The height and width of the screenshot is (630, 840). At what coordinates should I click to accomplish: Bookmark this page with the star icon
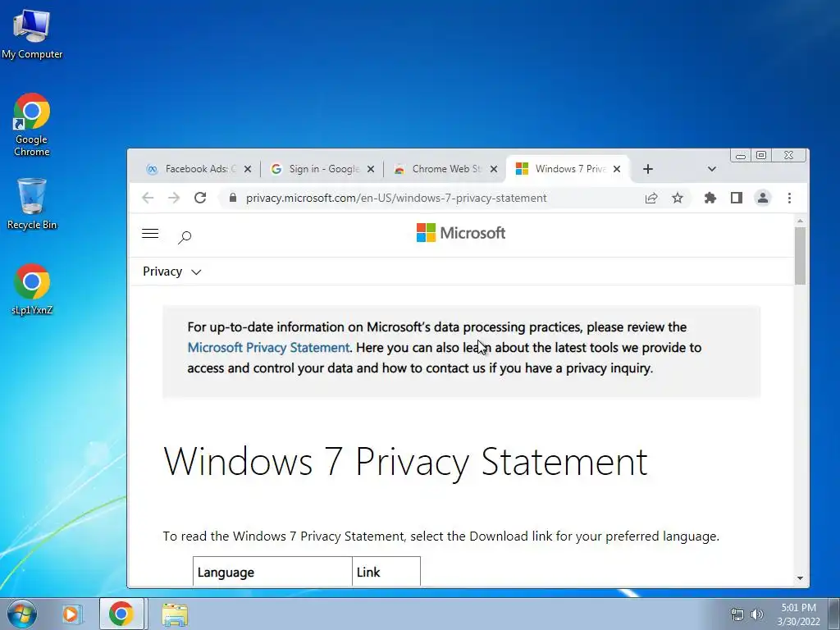[x=678, y=199]
